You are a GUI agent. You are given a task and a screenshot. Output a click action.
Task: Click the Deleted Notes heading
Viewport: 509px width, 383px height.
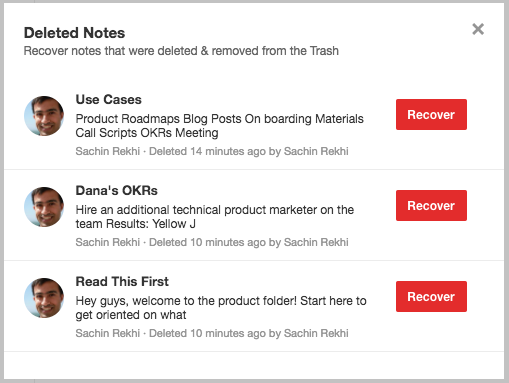(74, 33)
